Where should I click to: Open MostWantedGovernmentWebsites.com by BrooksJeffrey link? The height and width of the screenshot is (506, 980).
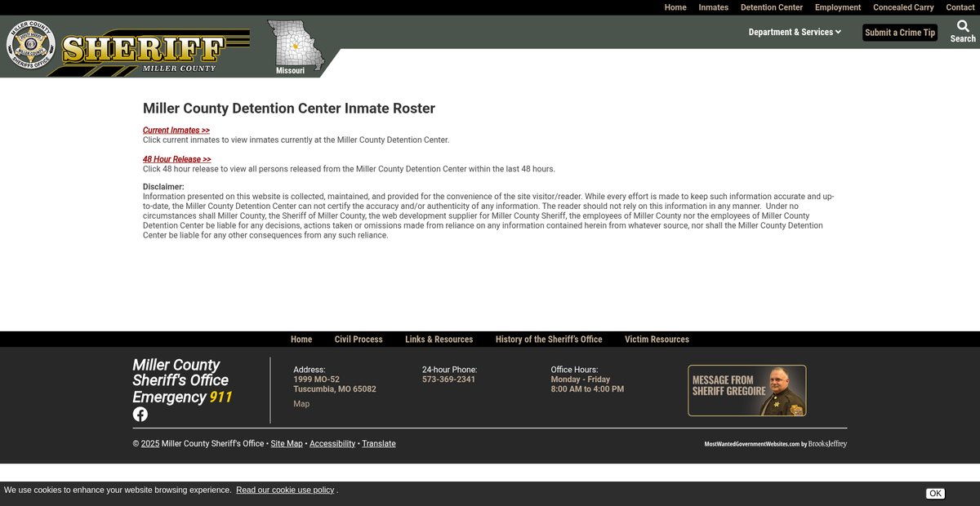(776, 444)
